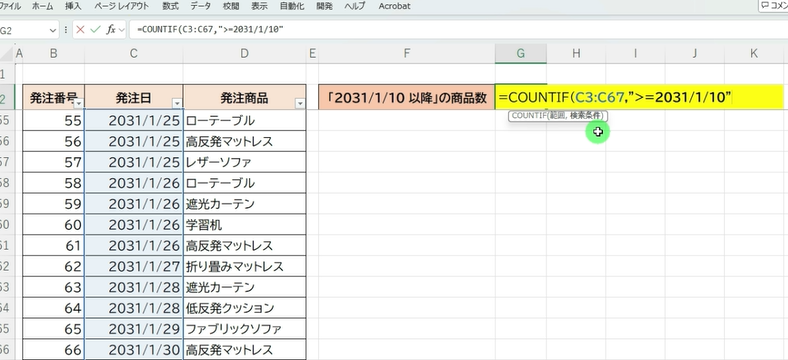The image size is (788, 360).
Task: Open the 発注番号 filter dropdown
Action: click(x=78, y=104)
